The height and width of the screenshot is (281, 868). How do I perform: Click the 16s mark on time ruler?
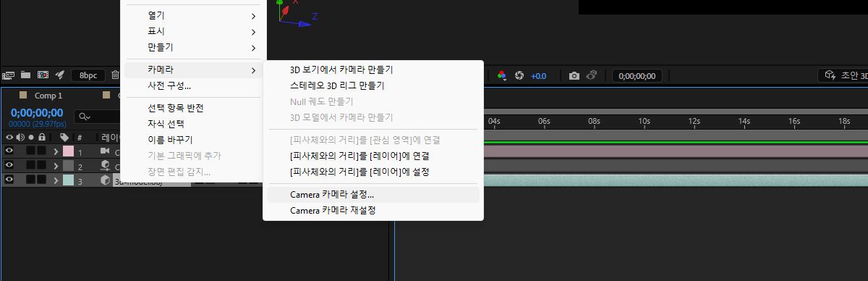793,121
